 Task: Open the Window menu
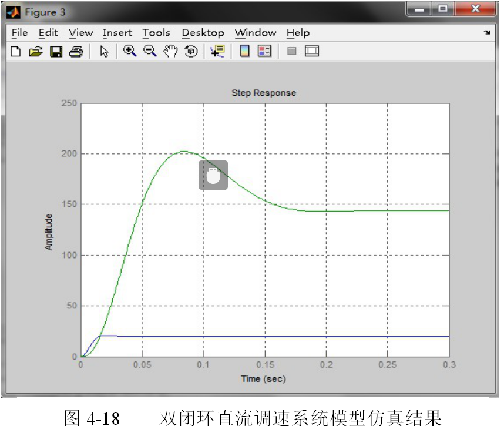[x=256, y=33]
